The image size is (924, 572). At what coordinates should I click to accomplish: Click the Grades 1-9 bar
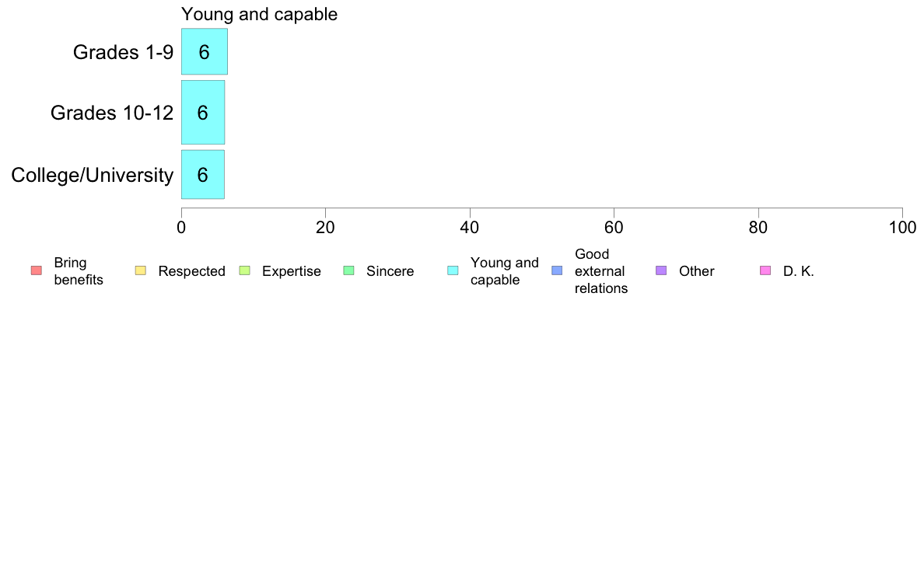205,52
